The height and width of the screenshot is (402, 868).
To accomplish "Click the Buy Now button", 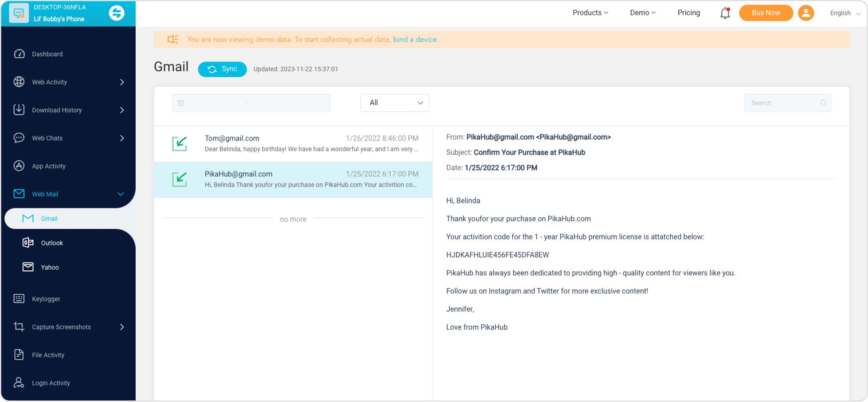I will tap(766, 13).
